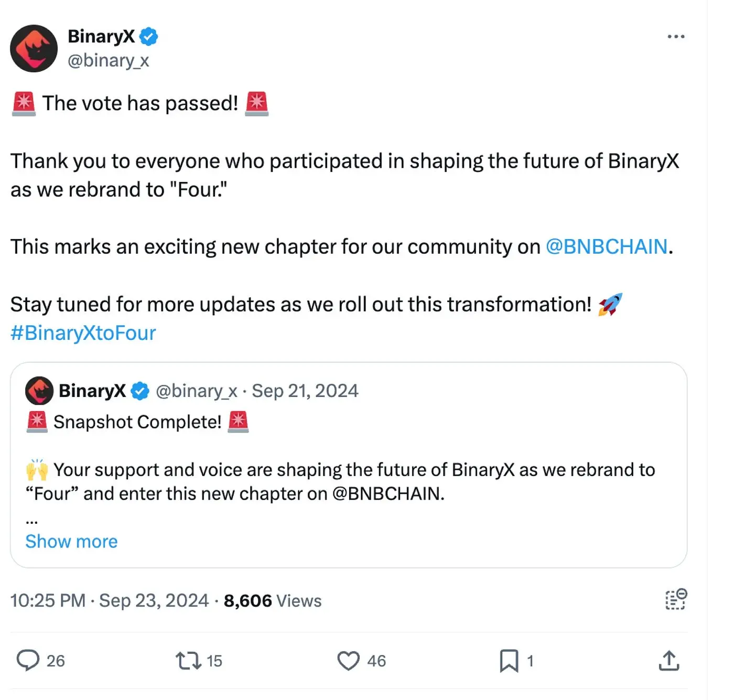Click the 10:25 PM Sep 23, 2024 timestamp
Screen dimensions: 734x700
coord(109,600)
